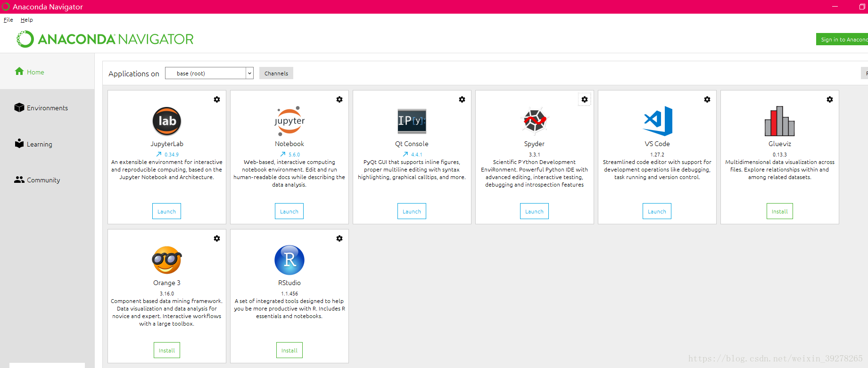The height and width of the screenshot is (368, 868).
Task: Click Qt Console version 4.4.1 link
Action: pos(417,155)
